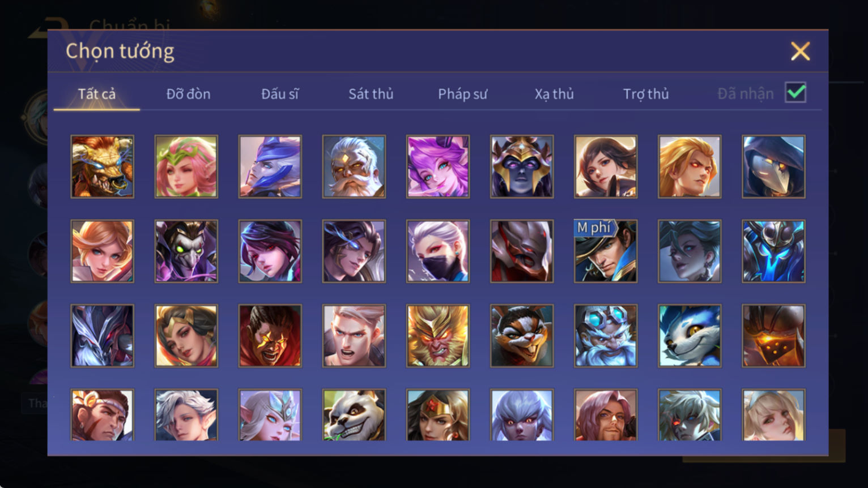Screen dimensions: 868x488
Task: Close the 'Chọn tướng' dialog
Action: click(800, 52)
